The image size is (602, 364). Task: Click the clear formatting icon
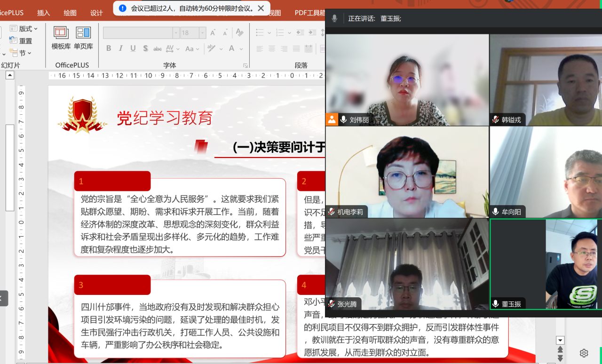(239, 32)
